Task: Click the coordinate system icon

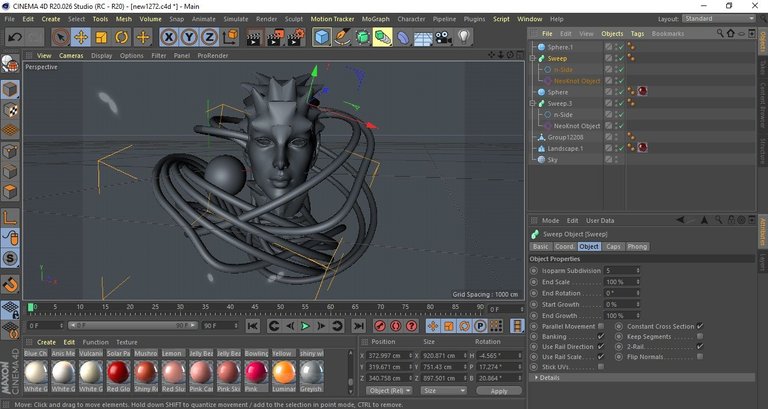Action: [x=230, y=37]
